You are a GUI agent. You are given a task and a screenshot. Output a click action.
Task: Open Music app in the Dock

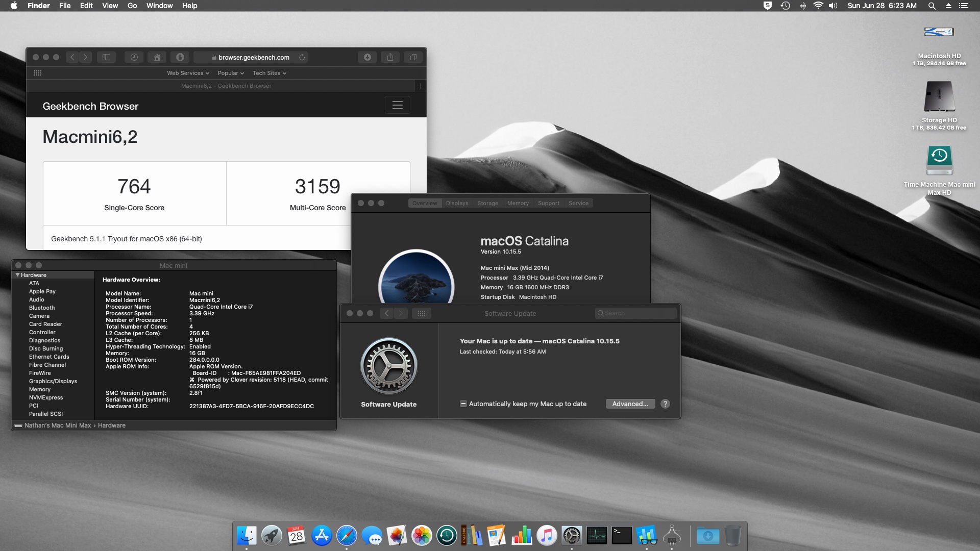click(547, 536)
